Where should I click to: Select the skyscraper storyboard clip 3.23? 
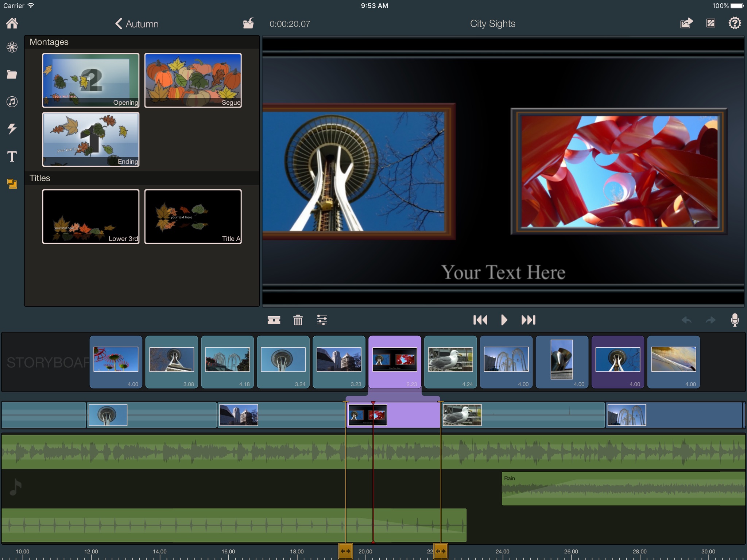coord(339,362)
